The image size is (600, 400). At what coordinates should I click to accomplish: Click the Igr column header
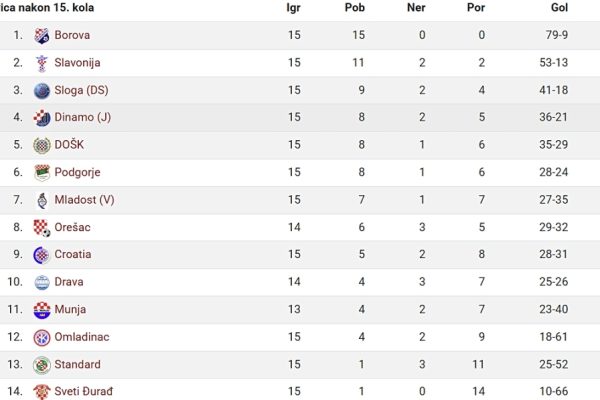tap(293, 8)
